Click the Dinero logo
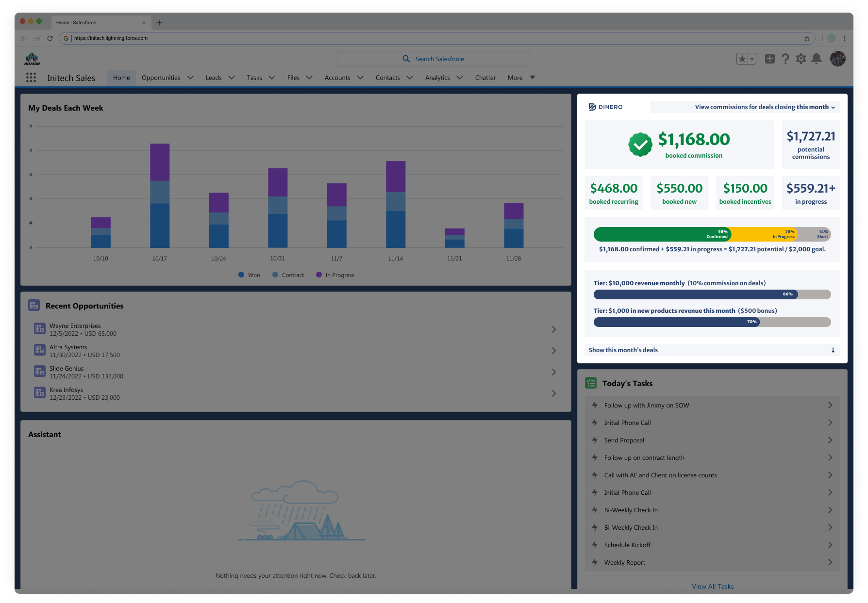This screenshot has width=868, height=603. 605,107
